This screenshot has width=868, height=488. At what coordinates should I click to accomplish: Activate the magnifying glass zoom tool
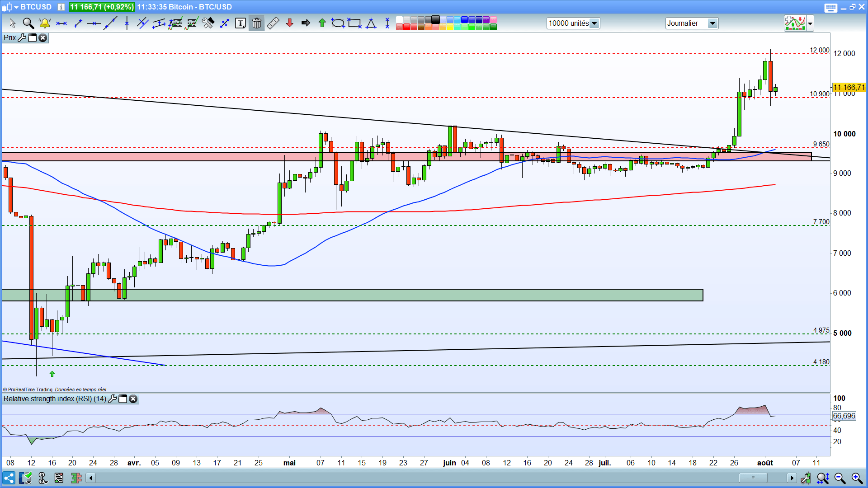click(28, 23)
